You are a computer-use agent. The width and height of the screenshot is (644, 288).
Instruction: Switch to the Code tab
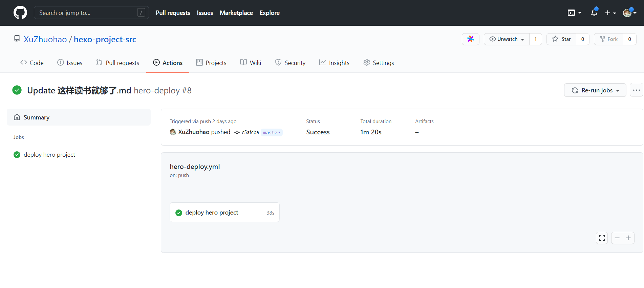32,63
